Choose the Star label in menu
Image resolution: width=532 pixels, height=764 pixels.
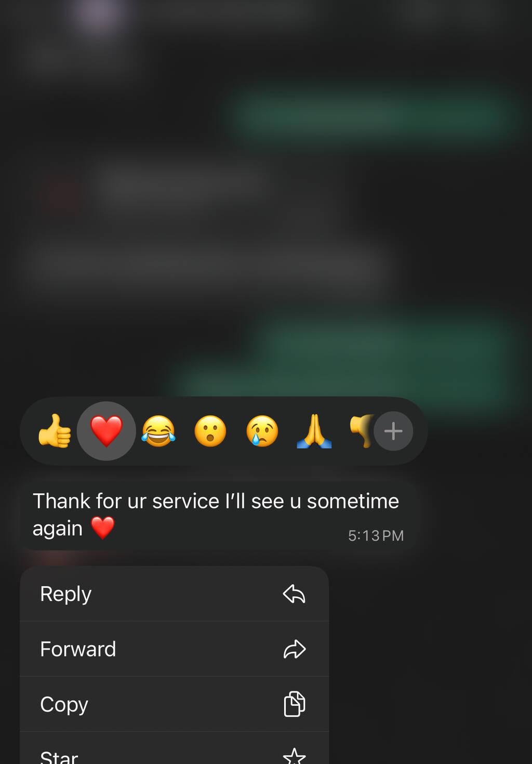click(x=59, y=757)
